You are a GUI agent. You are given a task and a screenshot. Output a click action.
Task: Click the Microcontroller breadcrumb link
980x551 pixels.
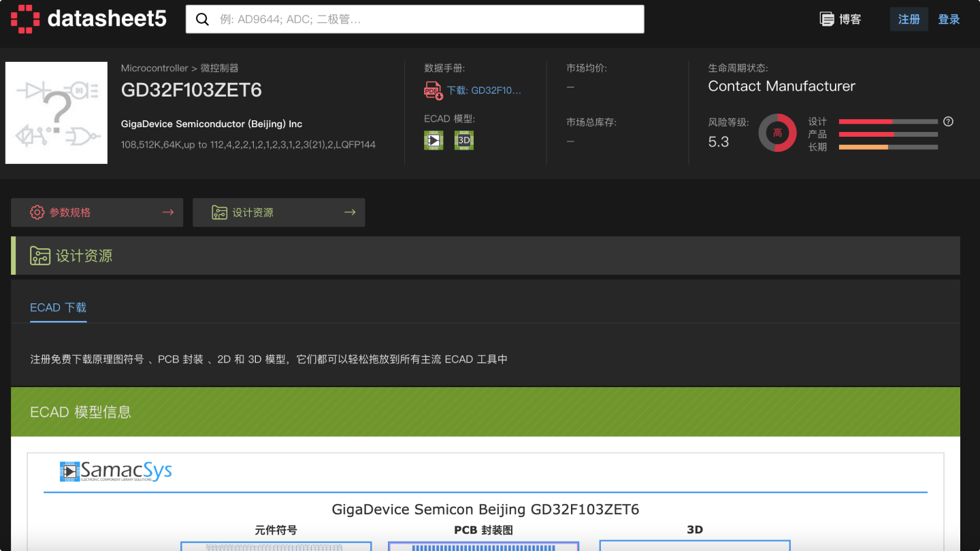154,68
